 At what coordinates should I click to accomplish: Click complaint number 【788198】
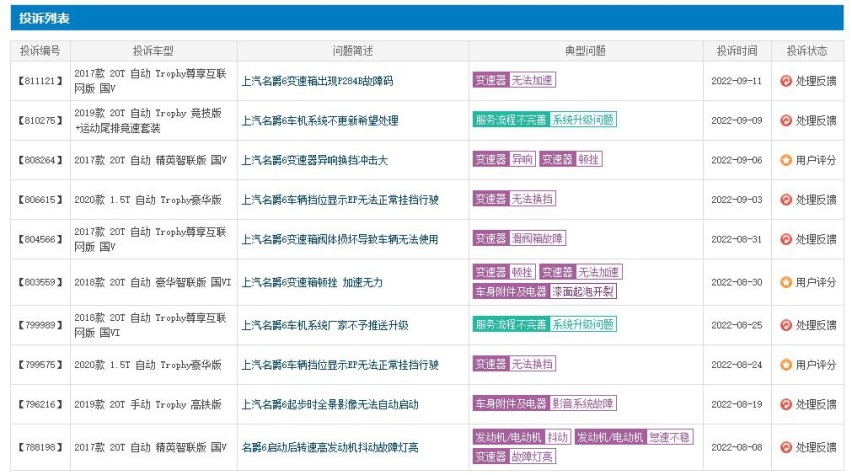[40, 448]
